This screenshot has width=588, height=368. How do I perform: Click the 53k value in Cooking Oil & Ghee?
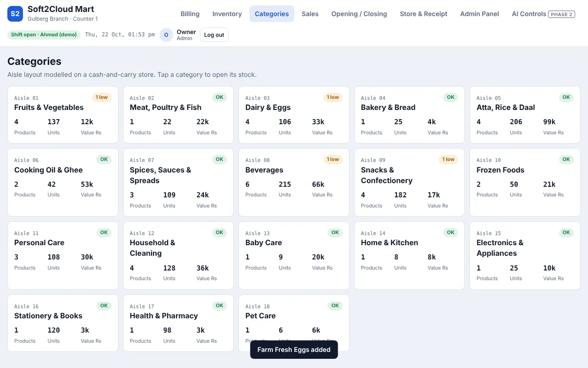tap(87, 184)
